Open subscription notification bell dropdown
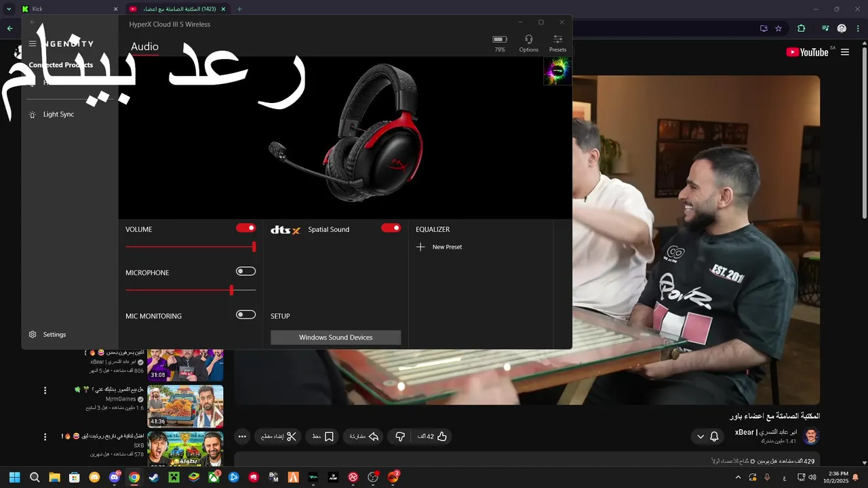868x488 pixels. [x=707, y=436]
